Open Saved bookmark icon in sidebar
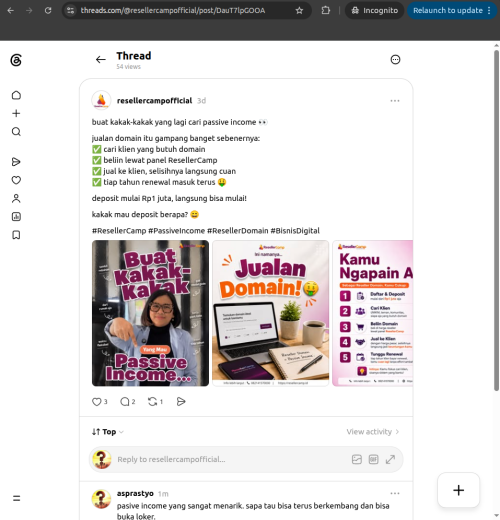 (16, 235)
